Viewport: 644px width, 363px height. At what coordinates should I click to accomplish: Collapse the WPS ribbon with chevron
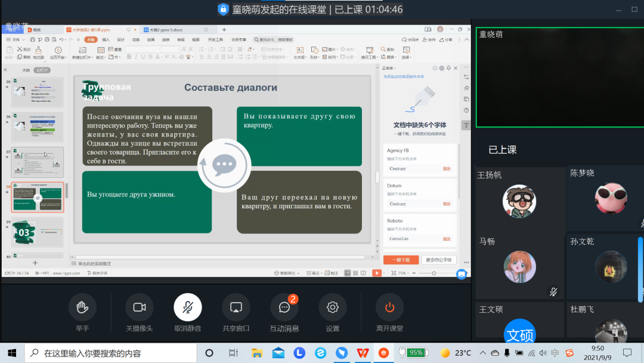point(466,40)
